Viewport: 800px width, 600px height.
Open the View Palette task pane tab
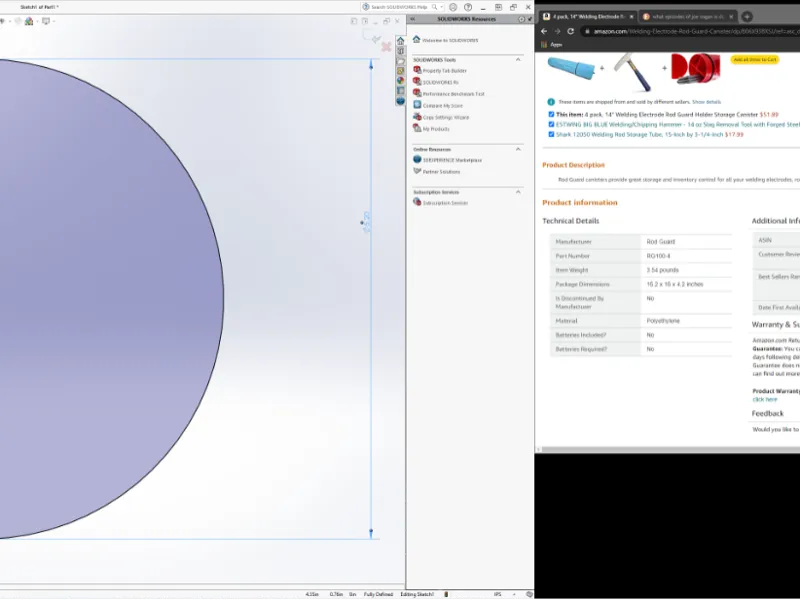click(401, 71)
